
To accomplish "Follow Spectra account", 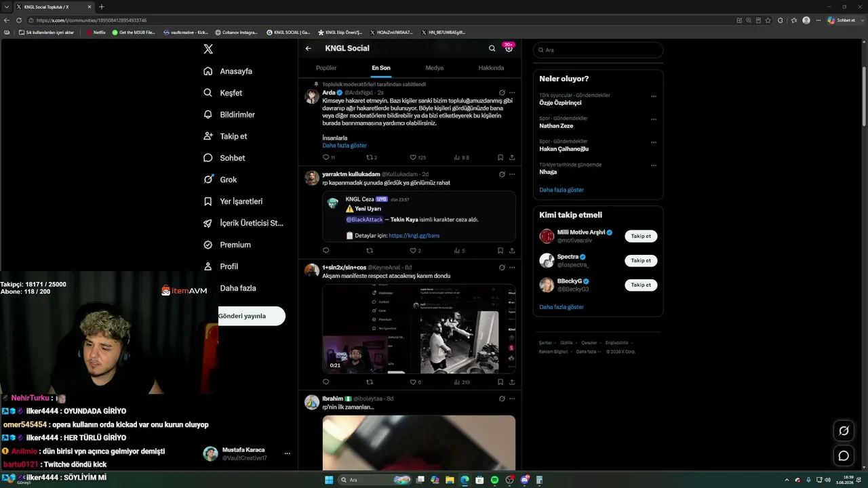I will (x=641, y=261).
